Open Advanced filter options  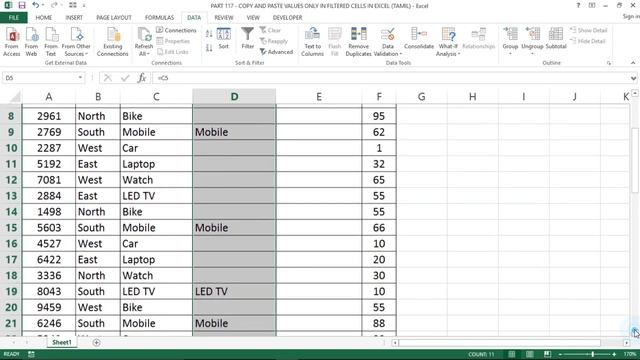click(277, 52)
